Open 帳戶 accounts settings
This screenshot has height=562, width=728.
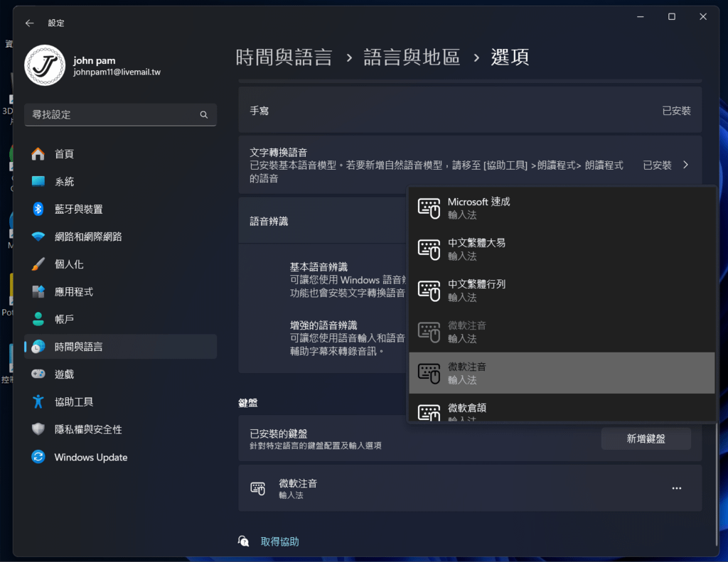click(x=120, y=319)
